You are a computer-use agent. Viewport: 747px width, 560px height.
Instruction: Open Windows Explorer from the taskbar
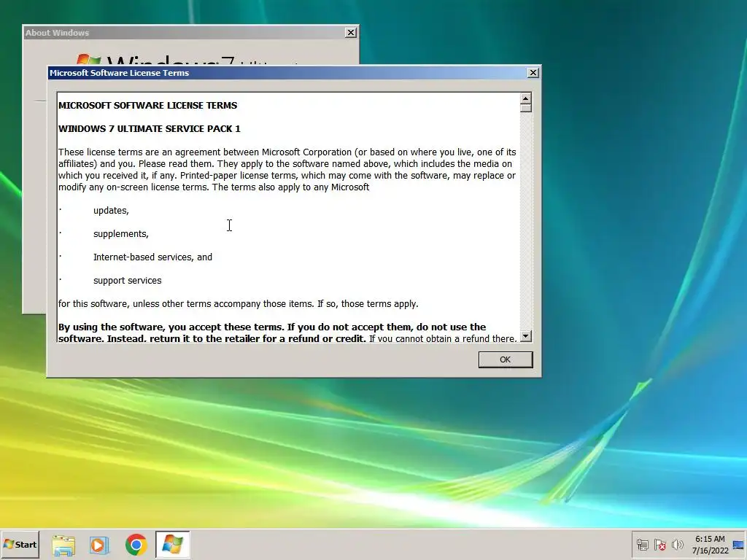click(63, 545)
